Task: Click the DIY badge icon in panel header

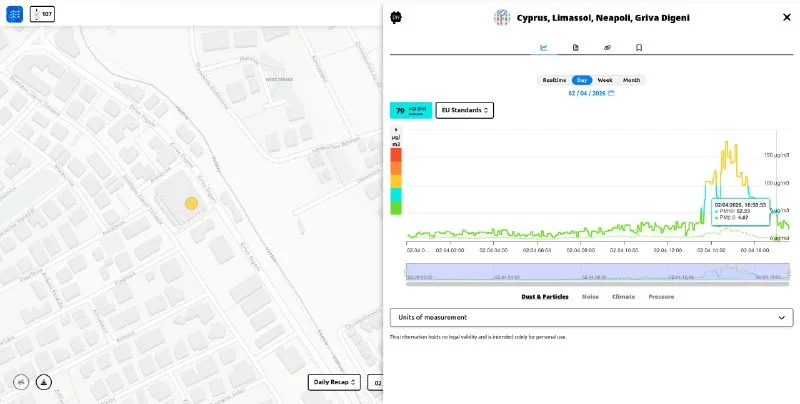Action: 396,17
